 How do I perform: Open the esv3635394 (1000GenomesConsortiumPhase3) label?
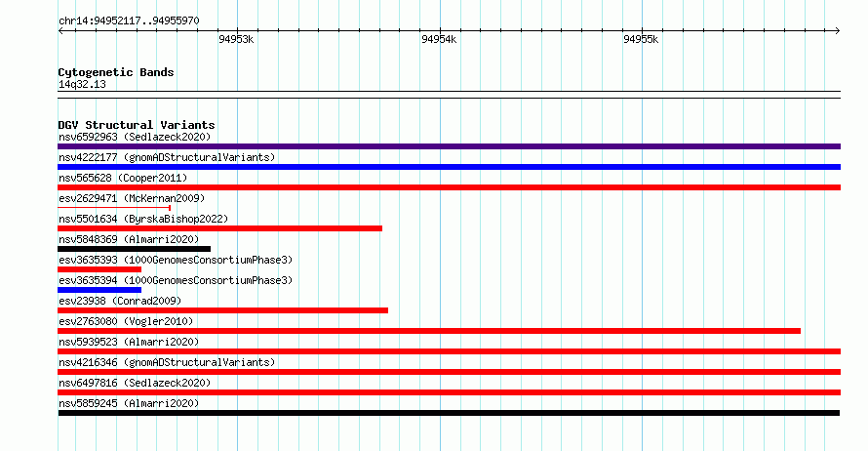pyautogui.click(x=176, y=280)
